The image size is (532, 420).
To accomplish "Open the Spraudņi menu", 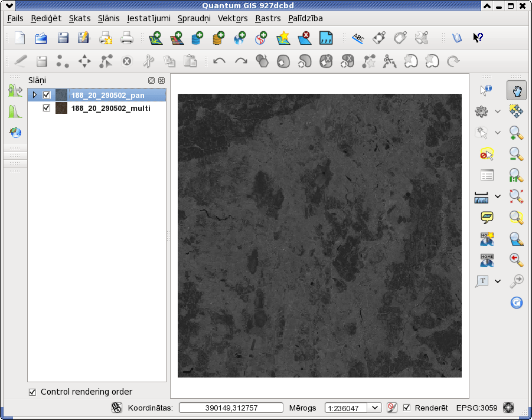I will [x=194, y=18].
